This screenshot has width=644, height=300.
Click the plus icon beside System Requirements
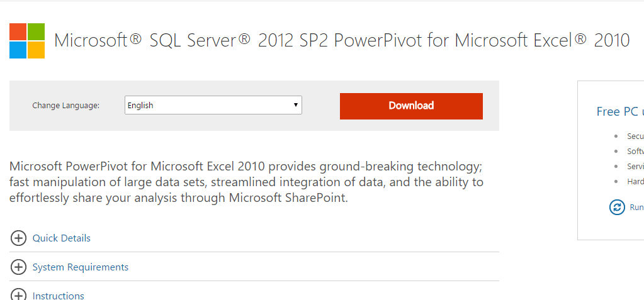pos(18,267)
